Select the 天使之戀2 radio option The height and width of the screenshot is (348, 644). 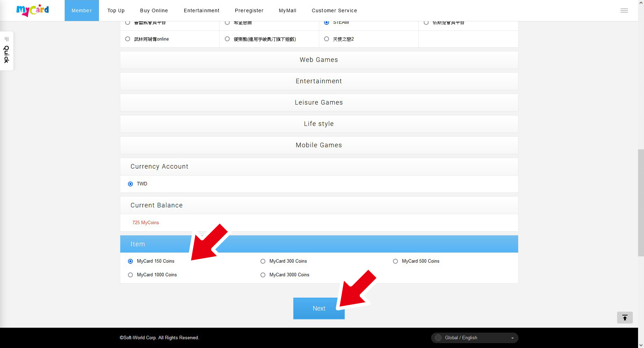[x=327, y=39]
